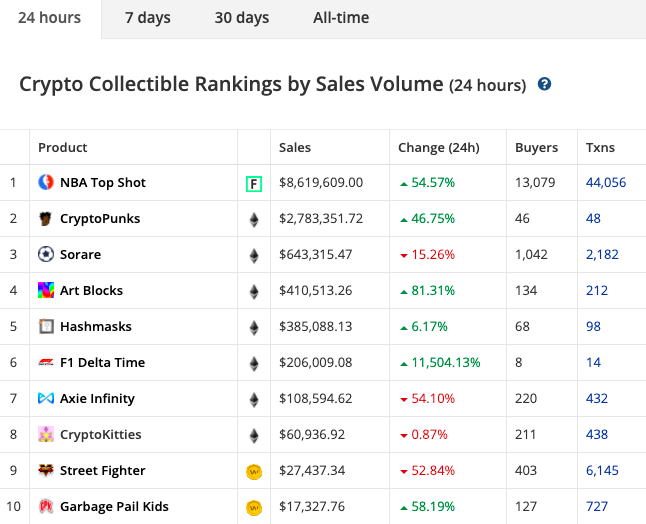Screen dimensions: 646x524
Task: Click the Axie Infinity logo icon
Action: coord(46,398)
